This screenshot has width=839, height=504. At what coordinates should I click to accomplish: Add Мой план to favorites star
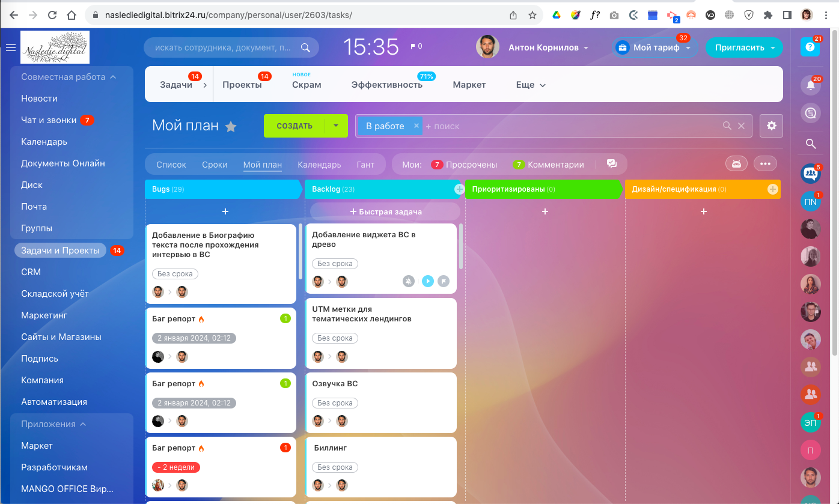pyautogui.click(x=231, y=126)
